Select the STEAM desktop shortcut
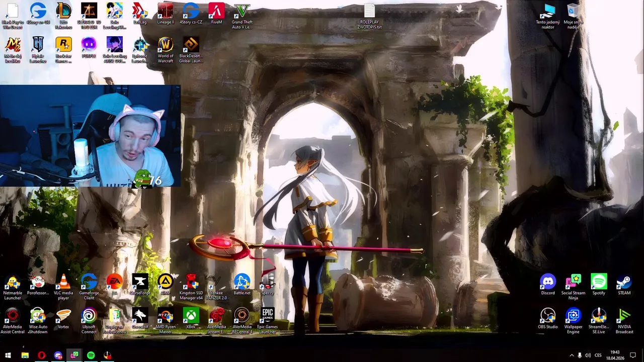644x362 pixels. click(624, 285)
